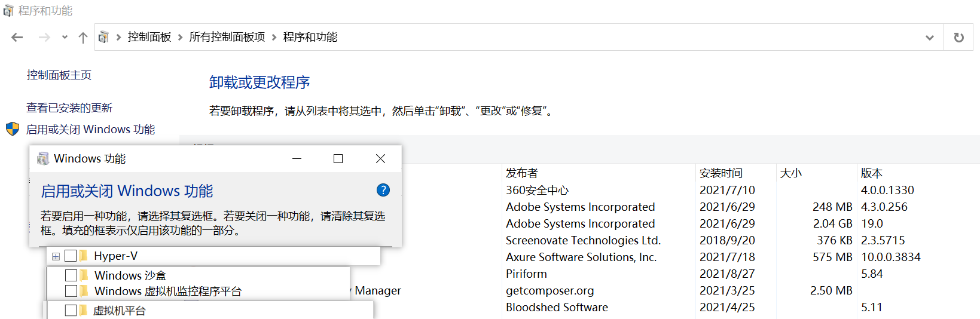
Task: Refresh the Programs and Features list
Action: coord(959,38)
